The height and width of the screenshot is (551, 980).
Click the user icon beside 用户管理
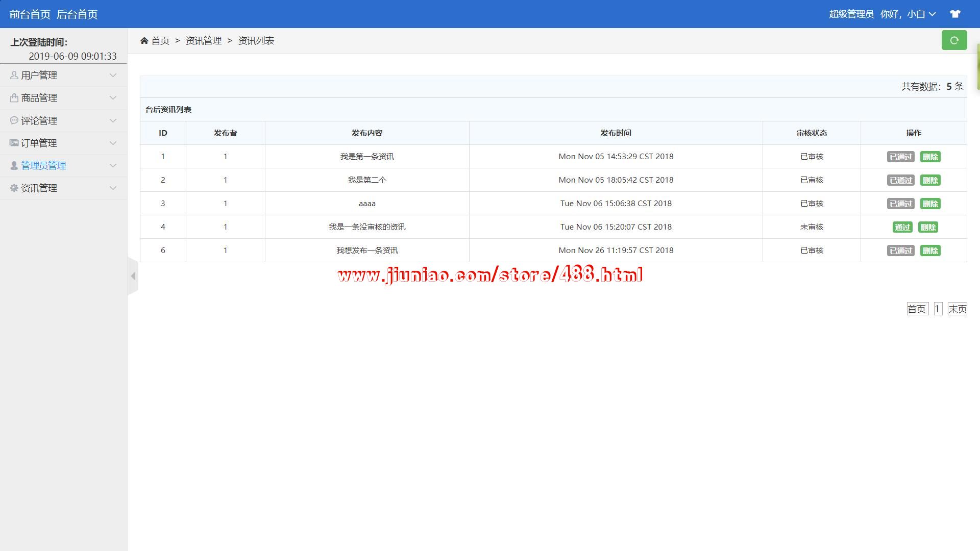tap(14, 76)
